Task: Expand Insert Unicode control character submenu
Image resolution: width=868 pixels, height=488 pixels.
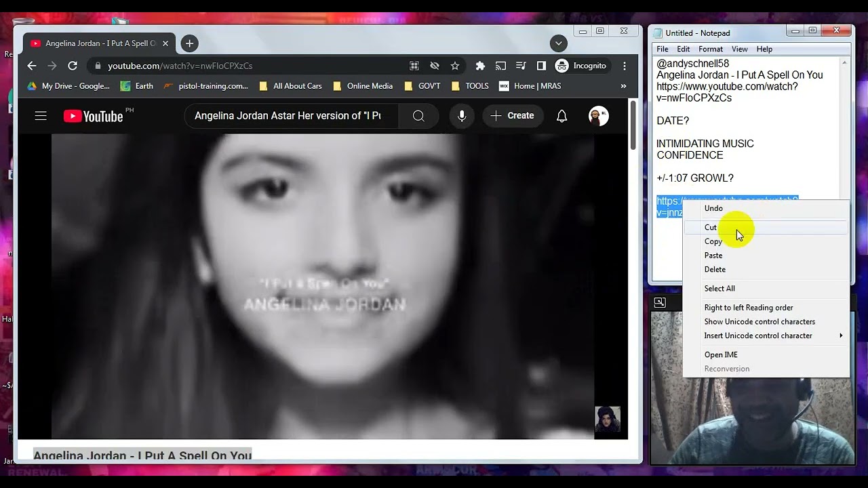Action: 766,335
